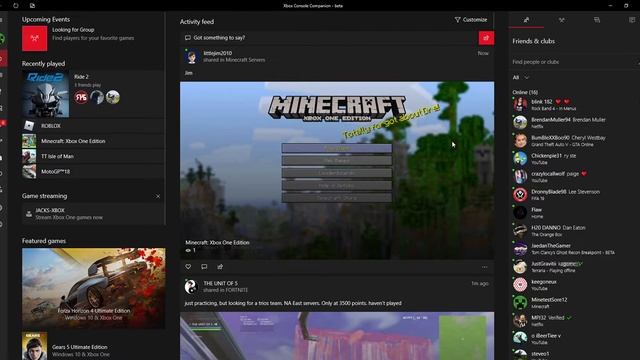Click Stream Xbox One games now
The image size is (640, 360).
point(69,218)
